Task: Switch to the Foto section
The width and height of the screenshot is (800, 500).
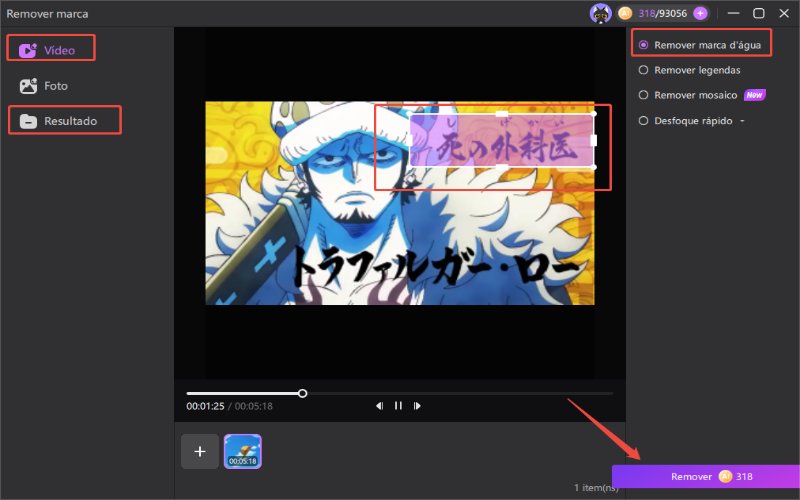Action: [44, 86]
